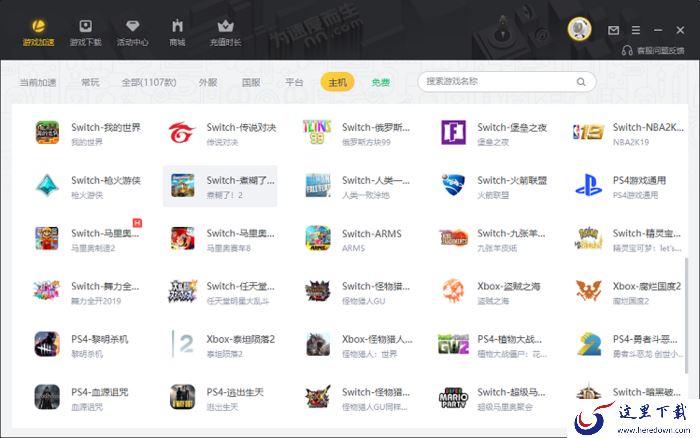700x438 pixels.
Task: Switch to the 当前加速 tab
Action: point(38,83)
